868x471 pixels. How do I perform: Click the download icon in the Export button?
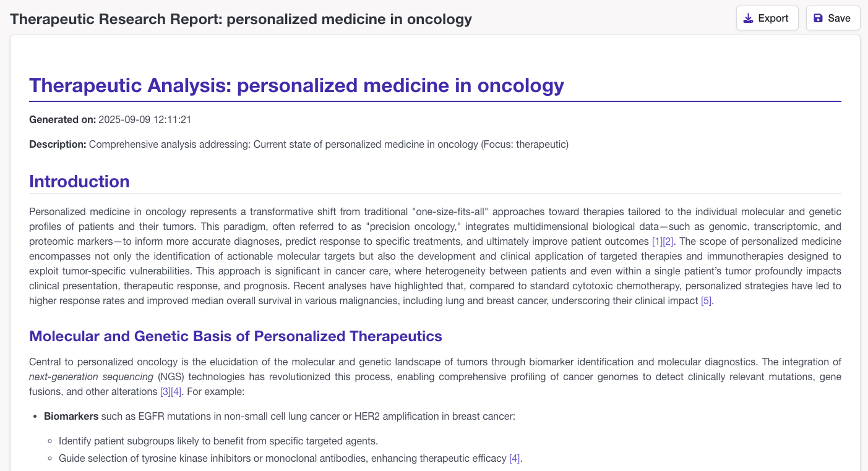point(749,18)
